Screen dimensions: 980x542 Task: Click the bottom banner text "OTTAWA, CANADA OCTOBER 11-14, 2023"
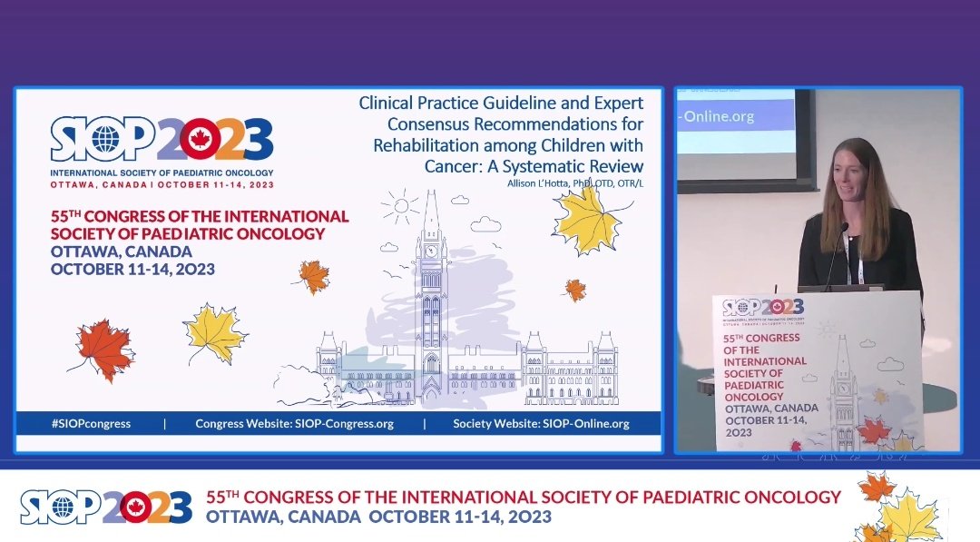click(378, 517)
